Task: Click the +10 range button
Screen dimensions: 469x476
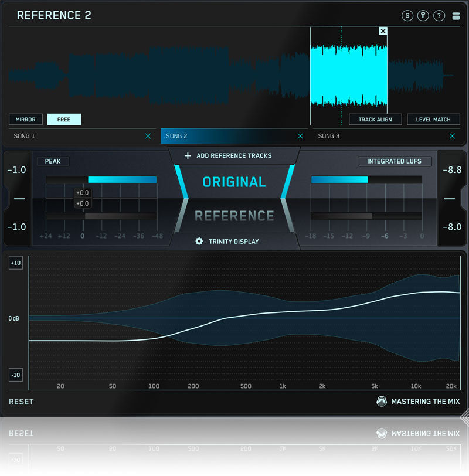Action: pyautogui.click(x=16, y=263)
